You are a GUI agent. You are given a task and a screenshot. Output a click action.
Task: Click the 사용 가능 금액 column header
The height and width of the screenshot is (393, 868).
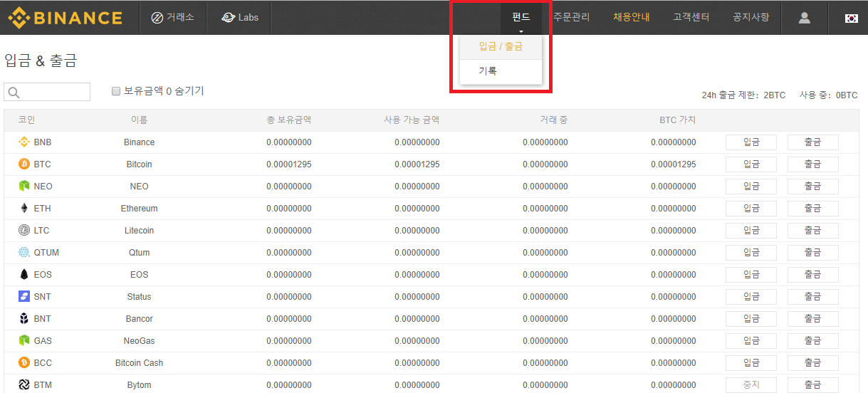pos(412,120)
